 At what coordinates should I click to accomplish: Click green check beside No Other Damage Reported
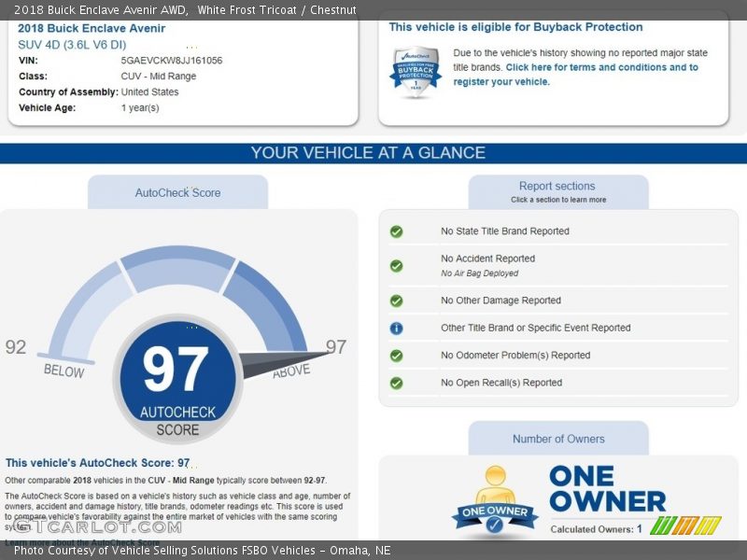[396, 301]
